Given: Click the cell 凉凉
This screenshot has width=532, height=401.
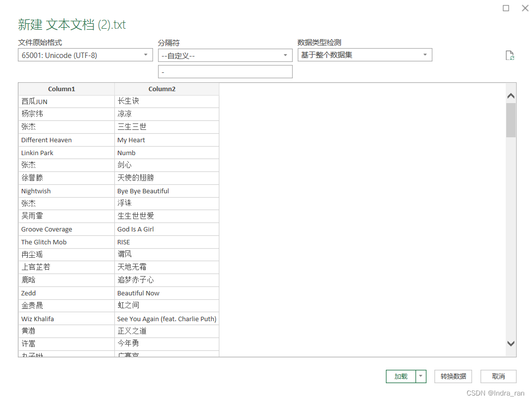Looking at the screenshot, I should [x=167, y=114].
